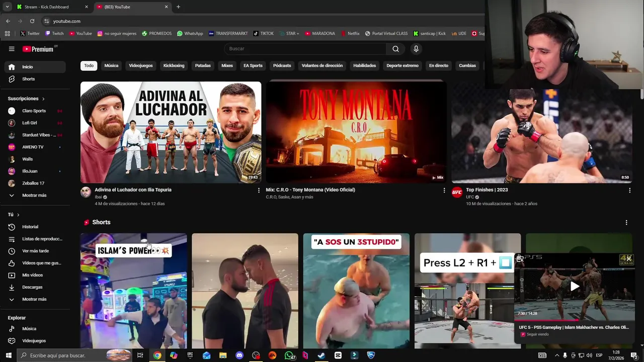This screenshot has height=362, width=644.
Task: Open Descargas in the sidebar
Action: pos(35,287)
